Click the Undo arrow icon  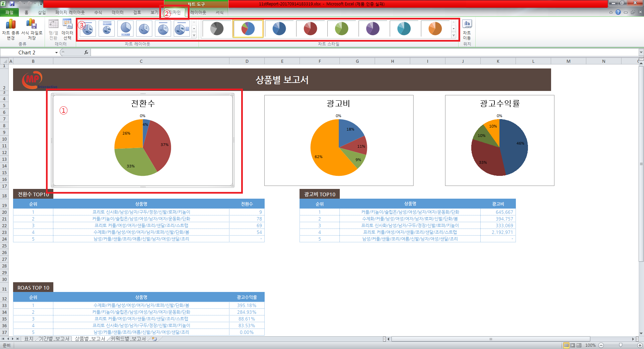(x=20, y=4)
